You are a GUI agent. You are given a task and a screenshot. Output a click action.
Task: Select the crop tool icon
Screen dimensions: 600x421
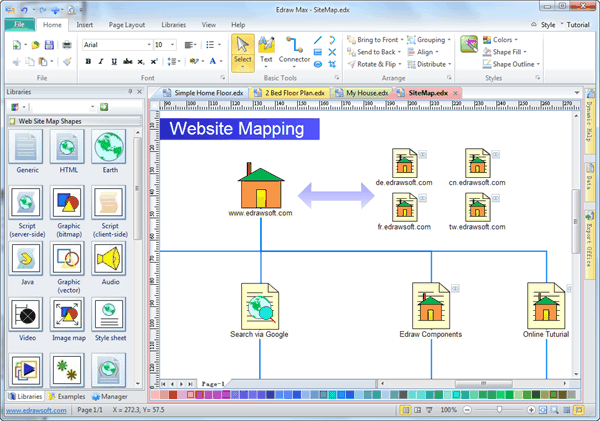pyautogui.click(x=332, y=64)
